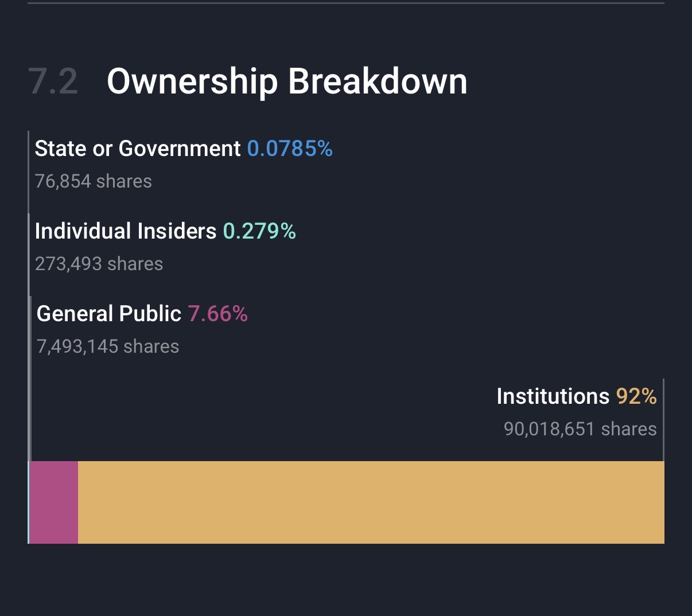Viewport: 692px width, 616px height.
Task: Click the teal 0.279% percentage value
Action: point(259,231)
